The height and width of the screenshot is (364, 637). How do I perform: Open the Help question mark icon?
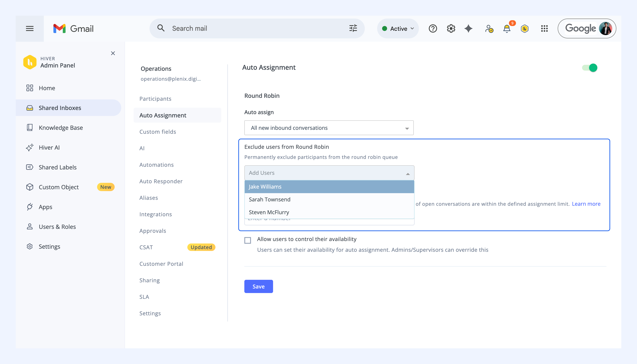pos(433,28)
